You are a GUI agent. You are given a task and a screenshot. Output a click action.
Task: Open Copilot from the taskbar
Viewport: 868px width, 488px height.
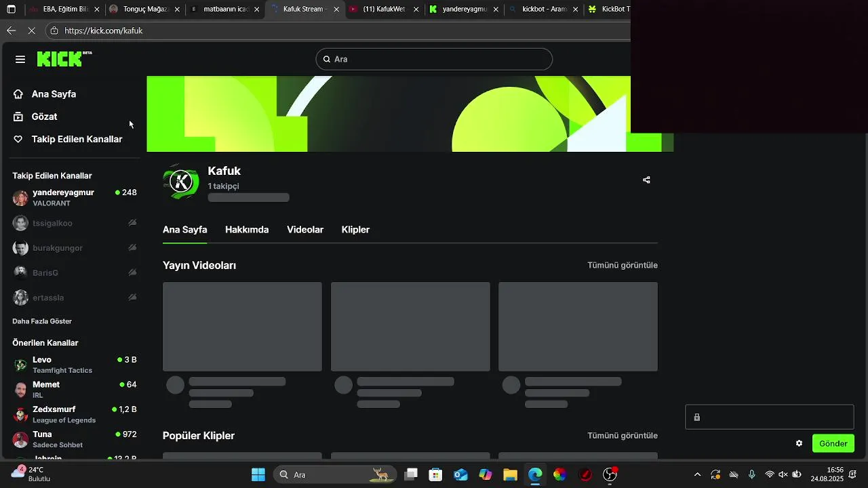[486, 474]
